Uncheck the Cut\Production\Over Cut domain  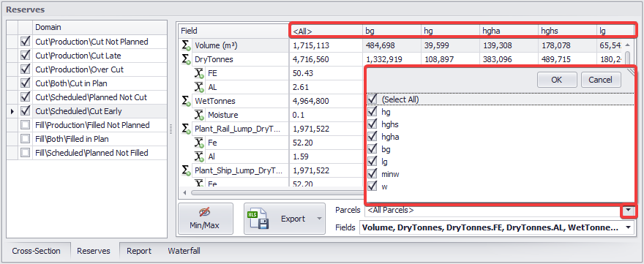point(26,69)
